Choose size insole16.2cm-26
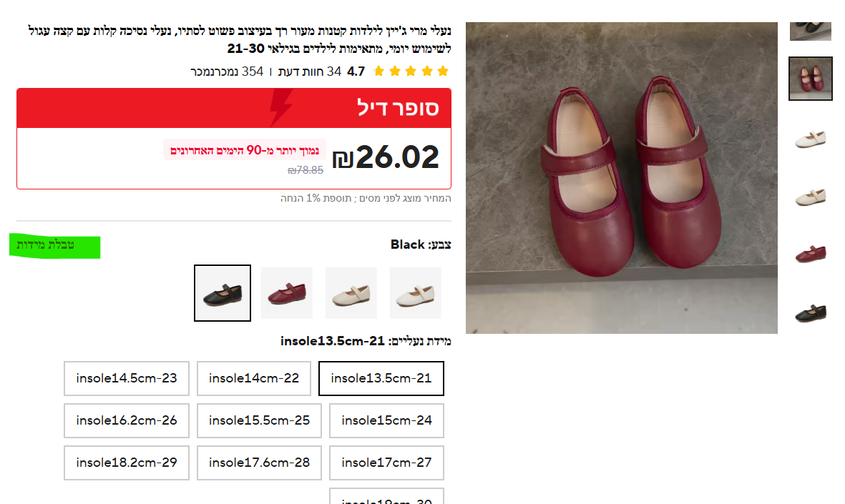The width and height of the screenshot is (845, 504). point(127,420)
